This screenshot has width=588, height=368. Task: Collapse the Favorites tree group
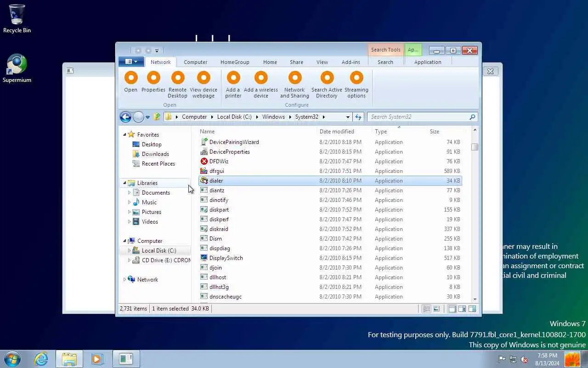pyautogui.click(x=124, y=135)
